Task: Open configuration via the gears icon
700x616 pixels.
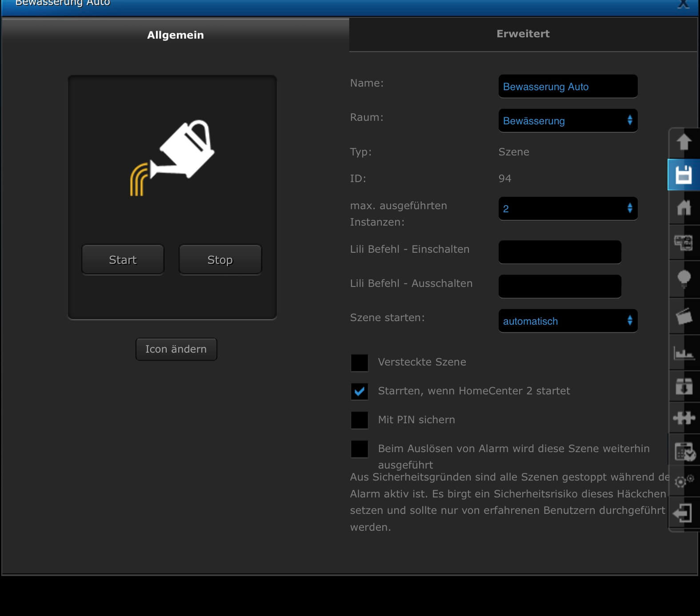Action: point(684,481)
